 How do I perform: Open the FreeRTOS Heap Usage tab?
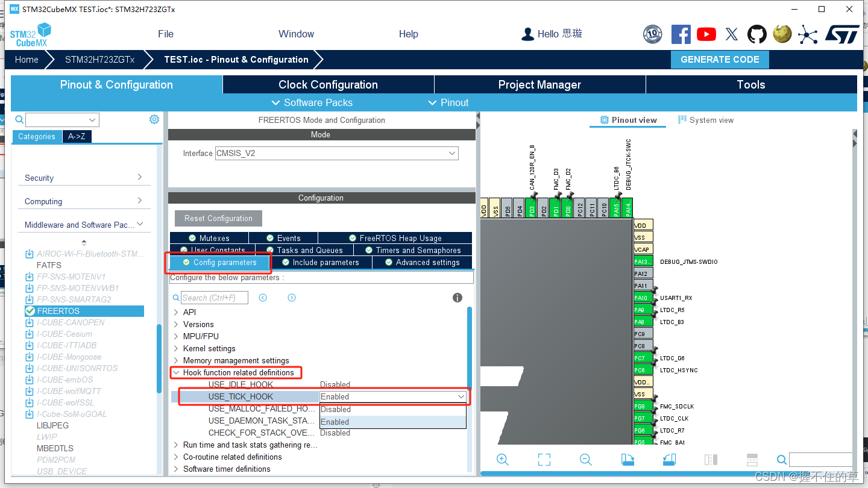point(395,238)
